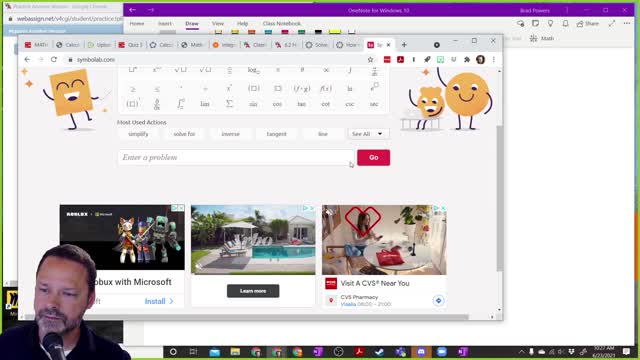The image size is (640, 360).
Task: Insert the partial derivative symbol
Action: coord(157,104)
